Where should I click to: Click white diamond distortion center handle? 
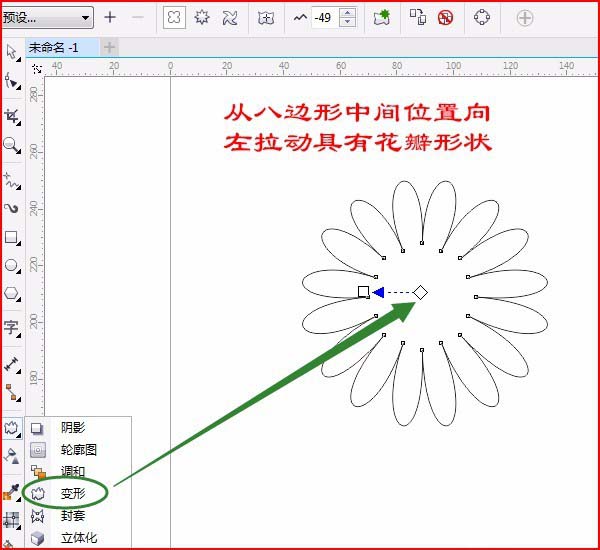click(420, 292)
